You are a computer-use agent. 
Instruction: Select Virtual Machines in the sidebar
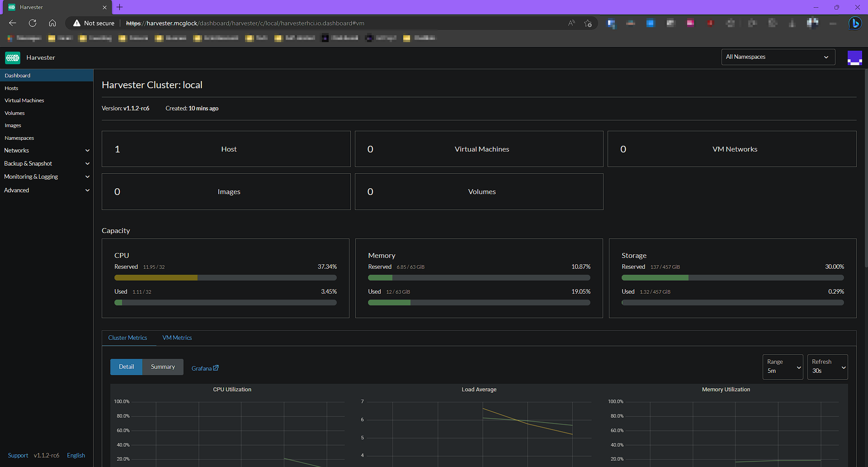pyautogui.click(x=24, y=100)
